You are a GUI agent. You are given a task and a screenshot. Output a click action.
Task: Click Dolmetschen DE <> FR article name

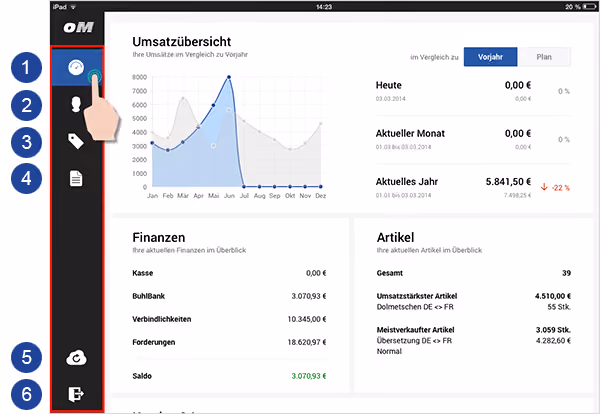pos(415,307)
